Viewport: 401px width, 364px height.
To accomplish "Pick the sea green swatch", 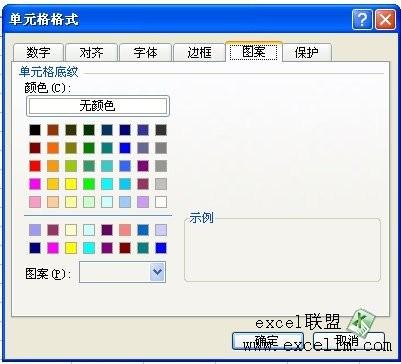I will 89,166.
